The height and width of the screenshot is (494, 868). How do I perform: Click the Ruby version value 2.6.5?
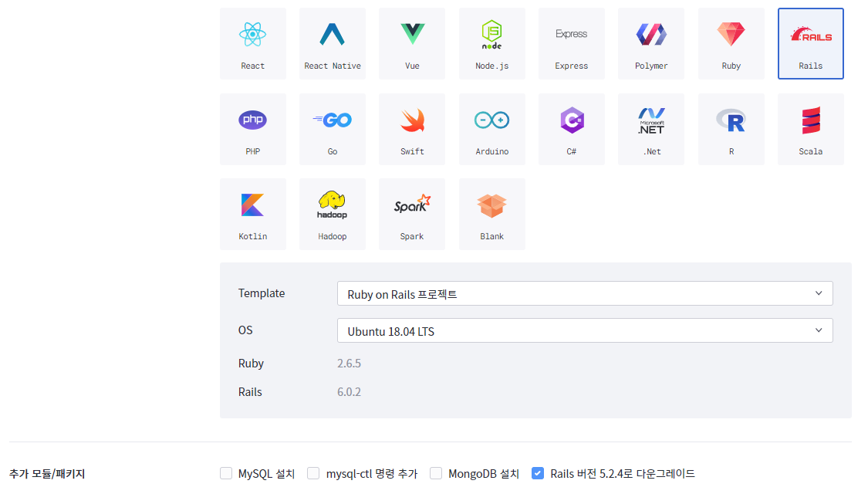(349, 364)
